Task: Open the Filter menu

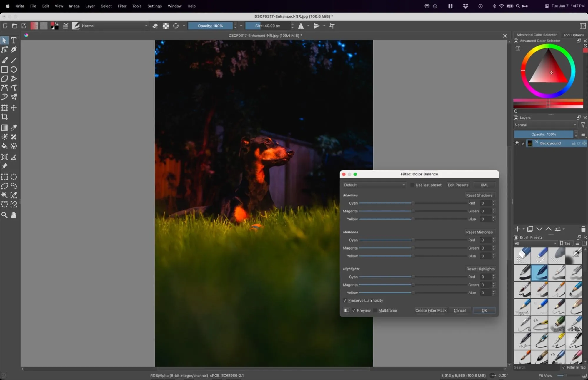Action: tap(122, 6)
